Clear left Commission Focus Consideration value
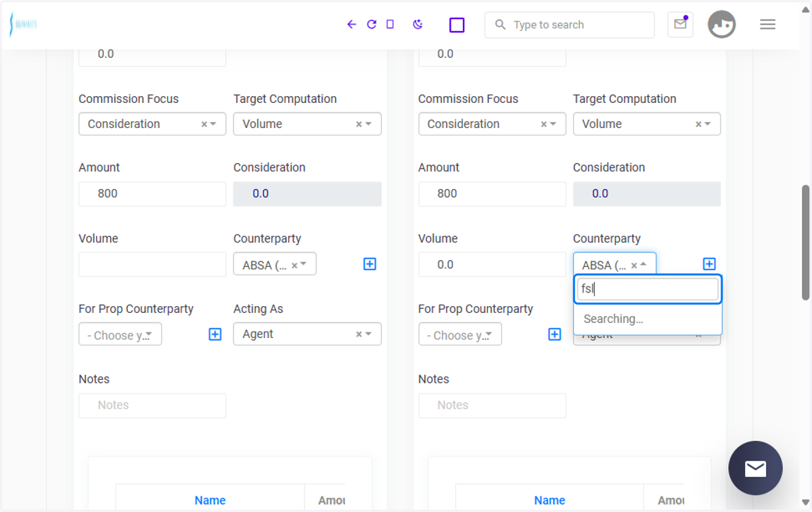The width and height of the screenshot is (812, 512). (x=204, y=125)
